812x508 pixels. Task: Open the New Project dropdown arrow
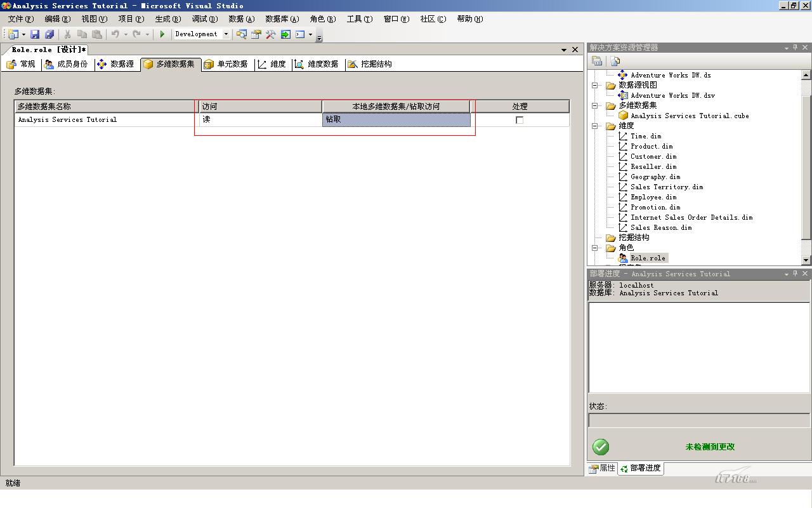pyautogui.click(x=24, y=34)
